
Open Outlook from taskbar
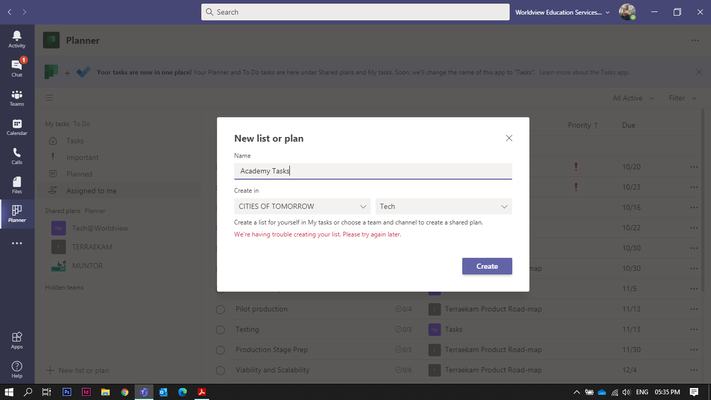(x=163, y=392)
